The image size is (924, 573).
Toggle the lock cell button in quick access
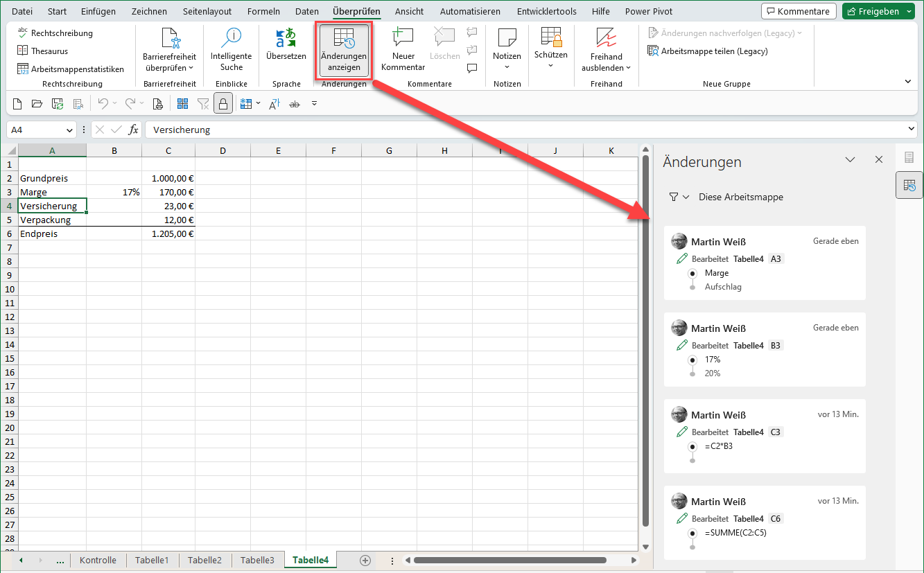pos(223,104)
